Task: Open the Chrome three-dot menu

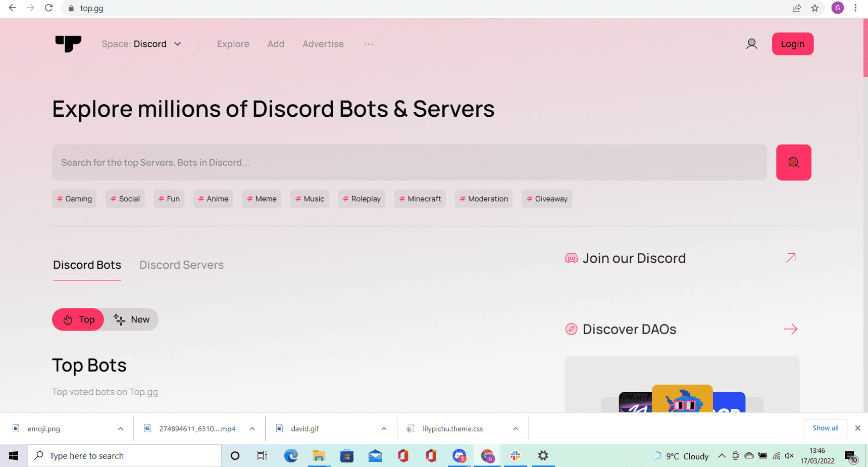Action: click(855, 8)
